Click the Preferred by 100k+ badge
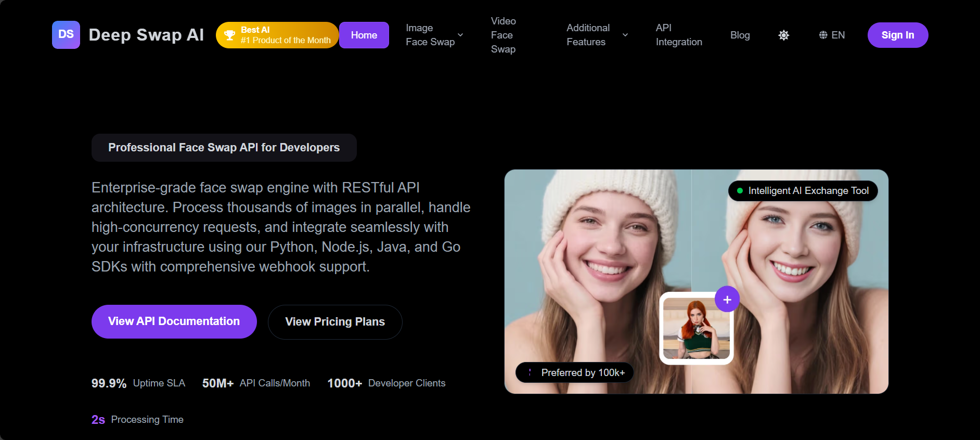The height and width of the screenshot is (440, 980). pyautogui.click(x=575, y=372)
